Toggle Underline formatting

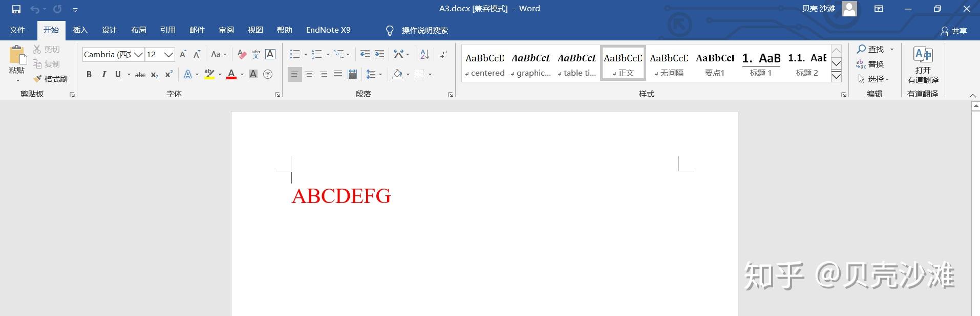pyautogui.click(x=118, y=74)
